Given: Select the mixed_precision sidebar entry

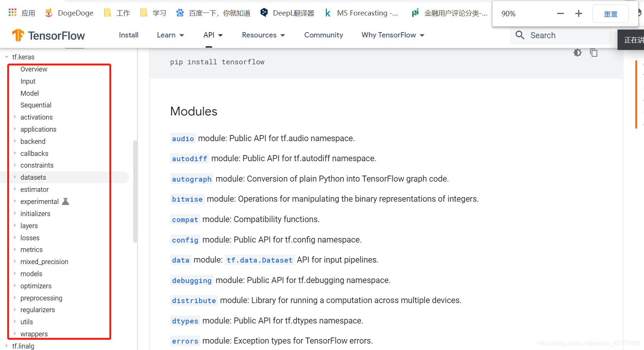Looking at the screenshot, I should click(x=44, y=262).
